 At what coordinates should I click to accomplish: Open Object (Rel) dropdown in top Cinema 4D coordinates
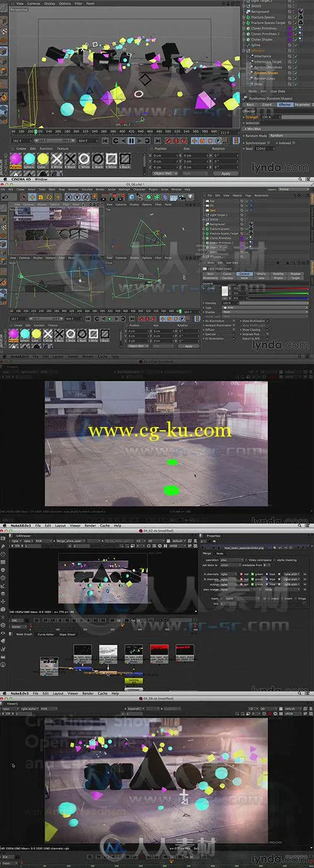pyautogui.click(x=166, y=173)
